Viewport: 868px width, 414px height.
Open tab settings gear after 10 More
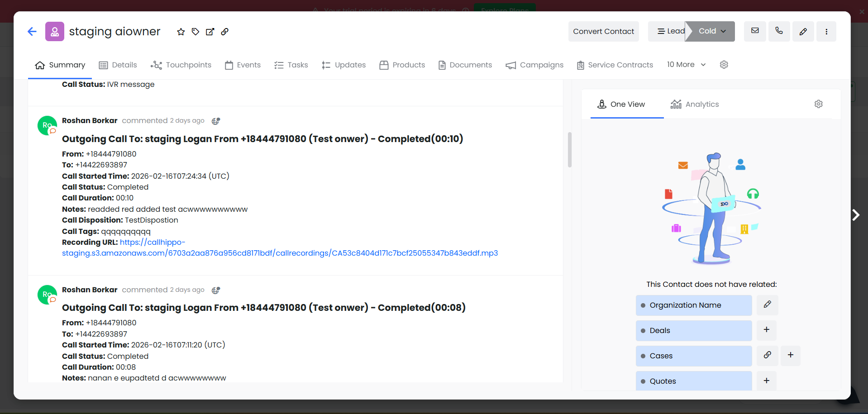point(724,65)
